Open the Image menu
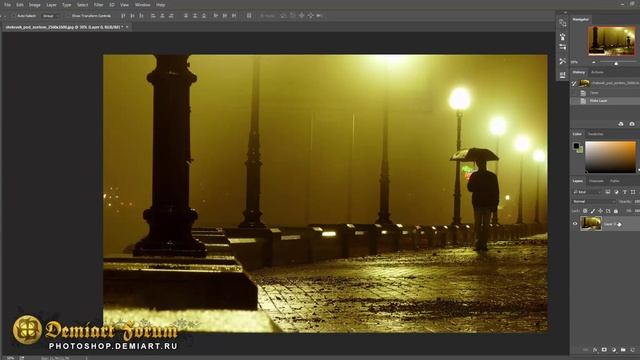The height and width of the screenshot is (360, 640). click(x=34, y=5)
